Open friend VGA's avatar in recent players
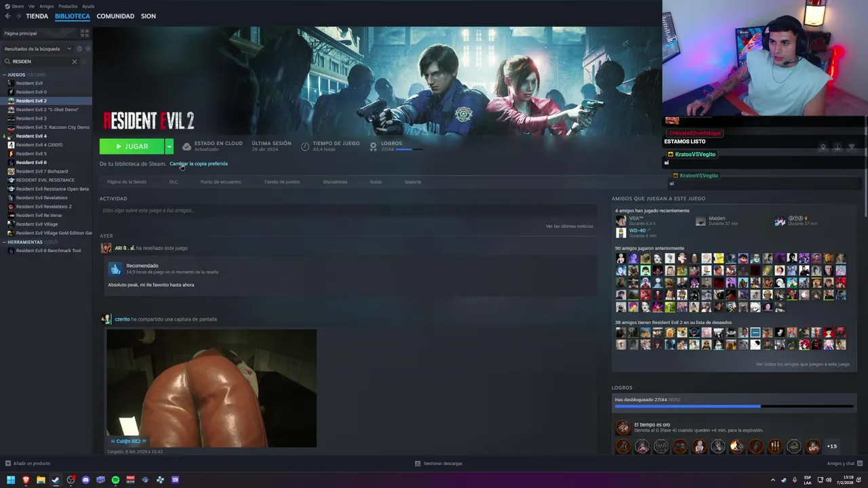Viewport: 868px width, 488px height. click(620, 221)
